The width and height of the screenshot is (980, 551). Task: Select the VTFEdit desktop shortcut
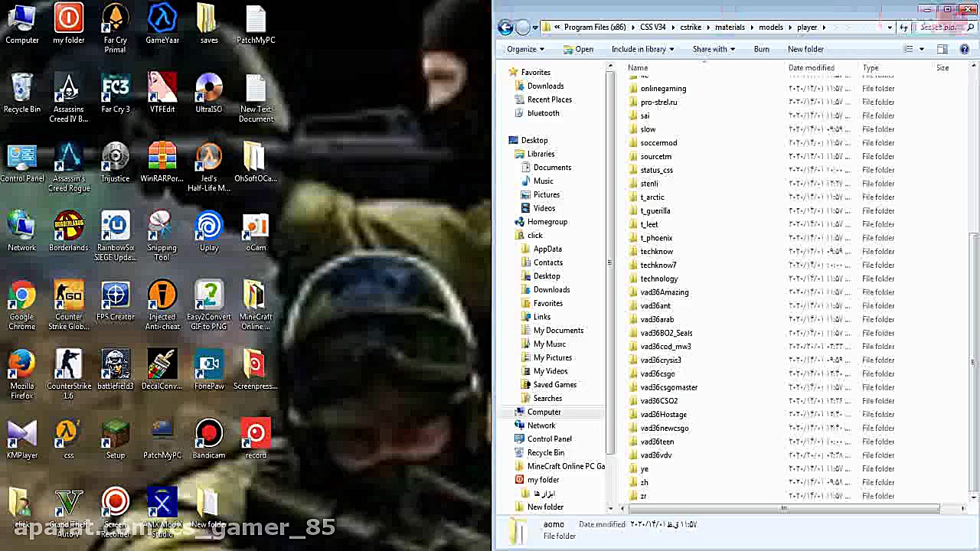(162, 93)
